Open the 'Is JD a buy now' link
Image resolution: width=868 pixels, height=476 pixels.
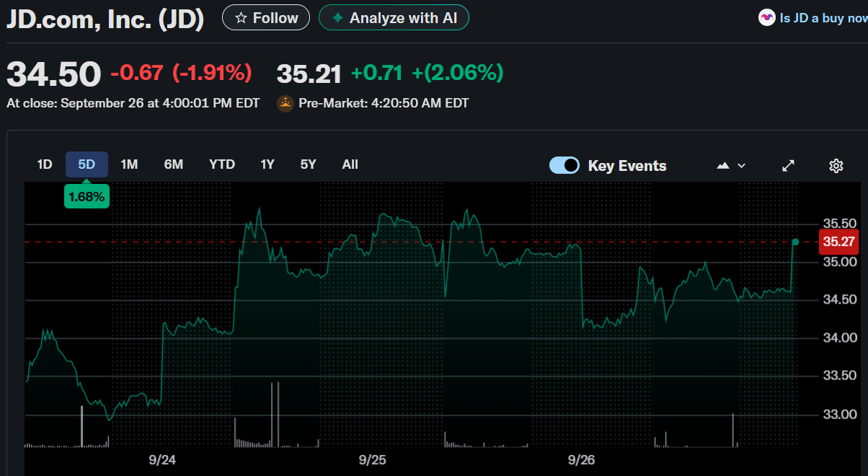[x=823, y=18]
